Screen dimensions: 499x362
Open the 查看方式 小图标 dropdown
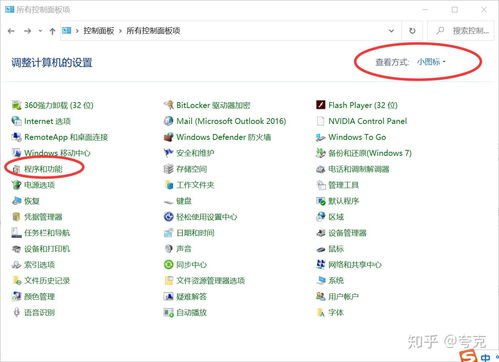[x=431, y=62]
